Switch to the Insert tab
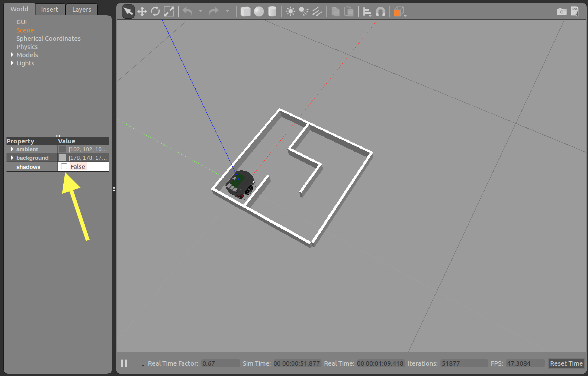The width and height of the screenshot is (588, 376). (x=50, y=10)
